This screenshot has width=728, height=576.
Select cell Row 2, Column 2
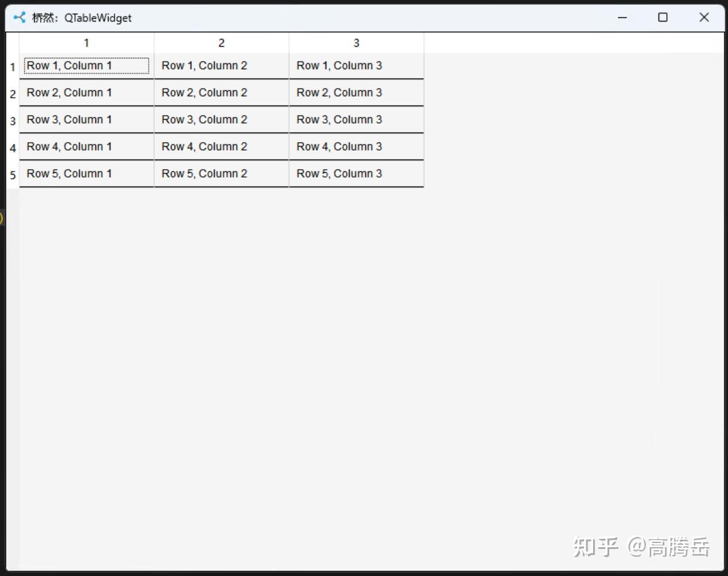click(x=221, y=92)
